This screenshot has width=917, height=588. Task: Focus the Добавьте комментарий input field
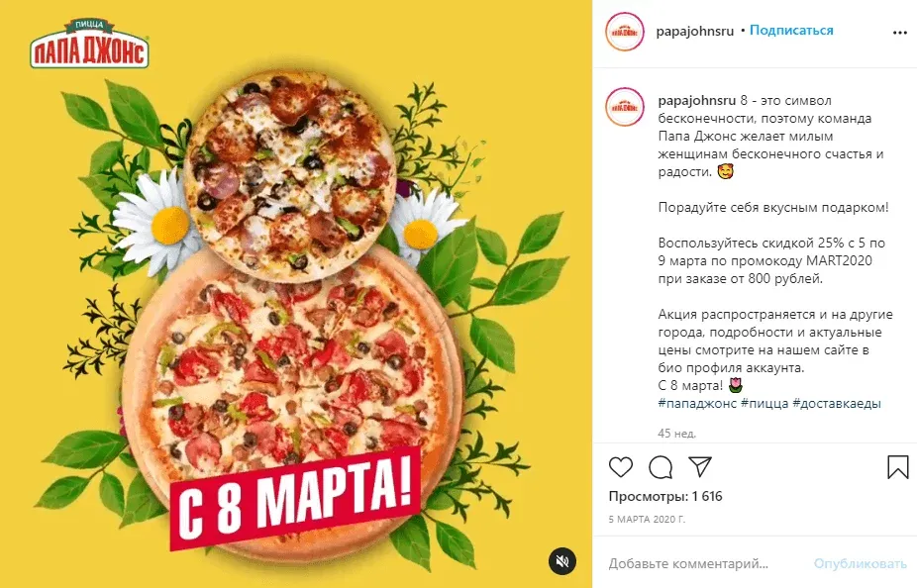click(x=703, y=563)
